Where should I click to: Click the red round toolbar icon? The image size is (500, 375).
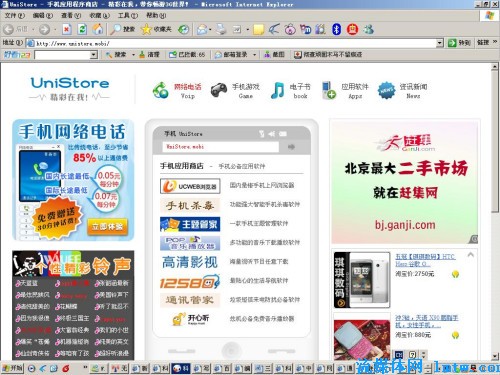coord(352,30)
